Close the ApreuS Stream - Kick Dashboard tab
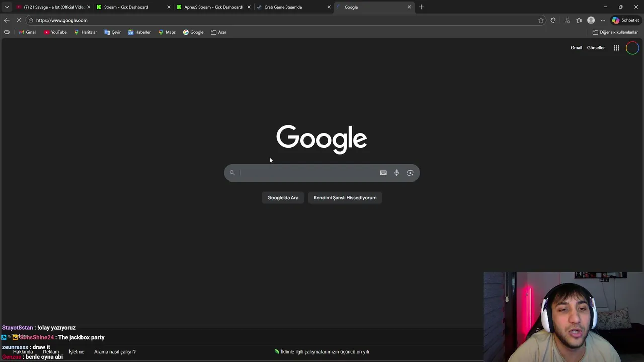Viewport: 644px width, 362px height. coord(249,7)
